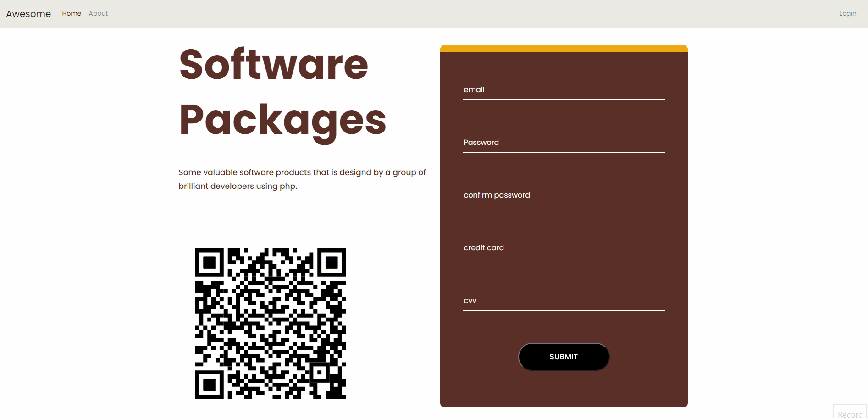The height and width of the screenshot is (418, 868).
Task: Open the Login link
Action: pos(848,13)
